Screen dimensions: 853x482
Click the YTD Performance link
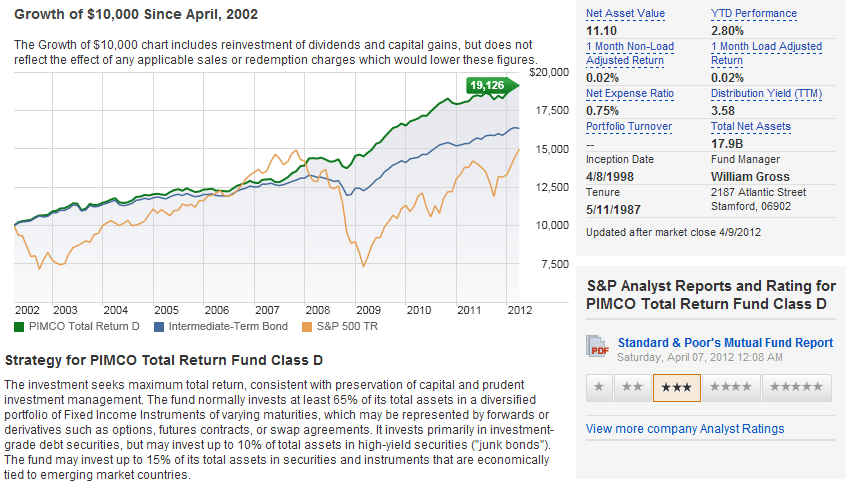(753, 14)
